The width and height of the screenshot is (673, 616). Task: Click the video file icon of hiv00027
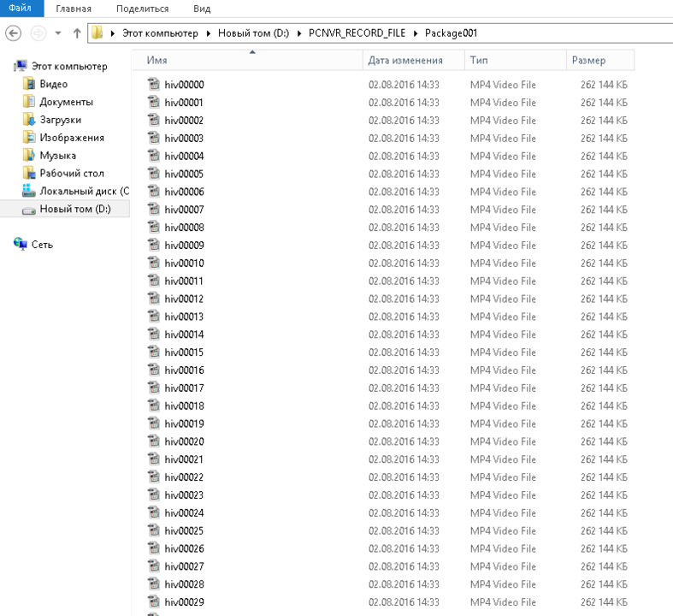tap(154, 566)
